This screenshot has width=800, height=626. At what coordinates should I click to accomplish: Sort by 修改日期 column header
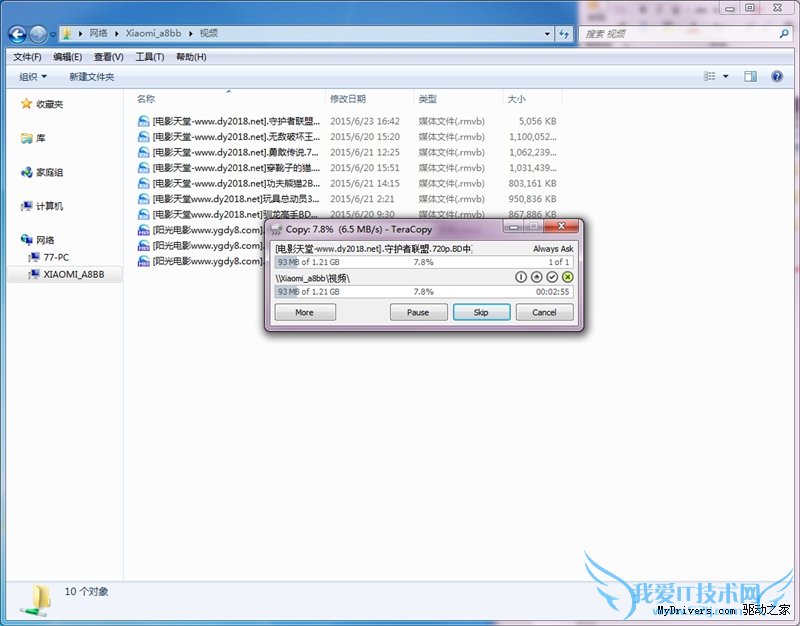(348, 99)
